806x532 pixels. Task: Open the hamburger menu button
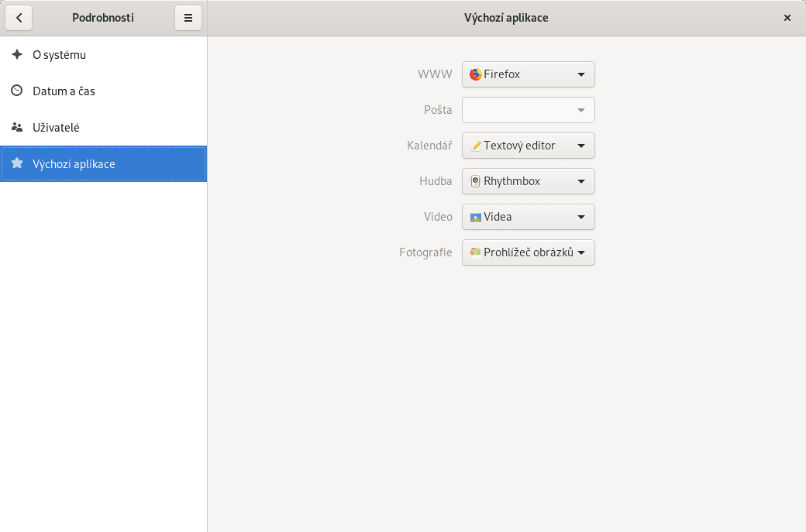pyautogui.click(x=188, y=18)
